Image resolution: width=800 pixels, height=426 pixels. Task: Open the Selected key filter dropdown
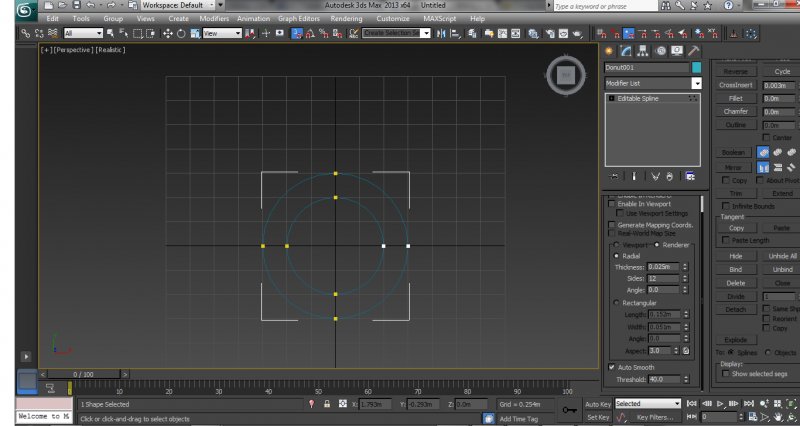tap(647, 403)
